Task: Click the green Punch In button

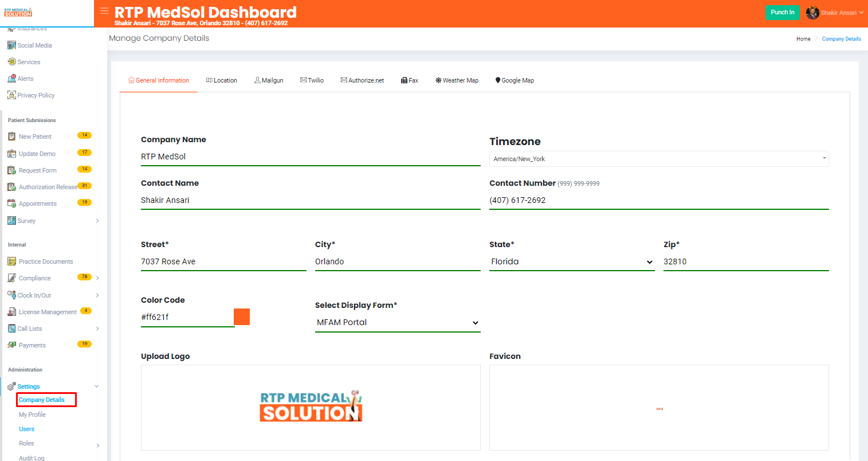Action: 782,13
